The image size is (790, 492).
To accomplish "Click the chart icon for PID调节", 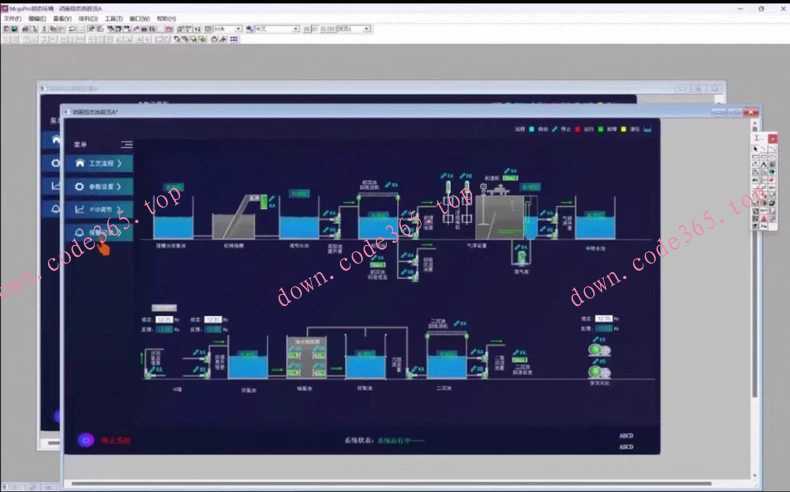I will [x=80, y=210].
